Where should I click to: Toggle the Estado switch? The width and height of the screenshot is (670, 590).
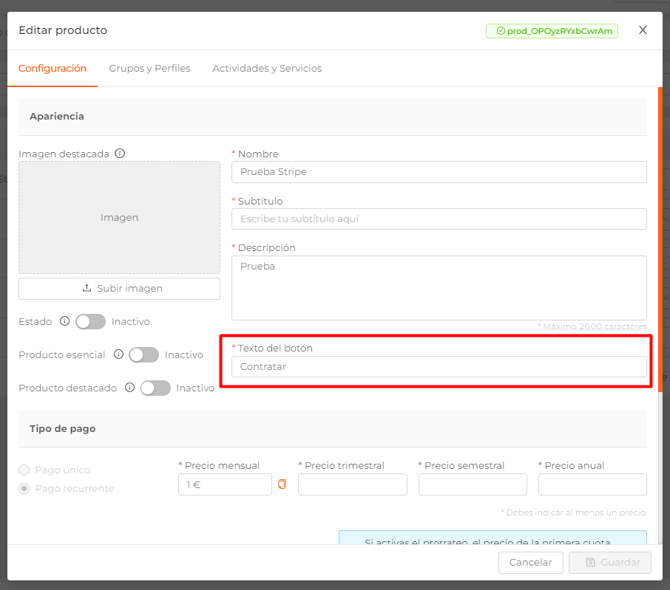pos(90,322)
